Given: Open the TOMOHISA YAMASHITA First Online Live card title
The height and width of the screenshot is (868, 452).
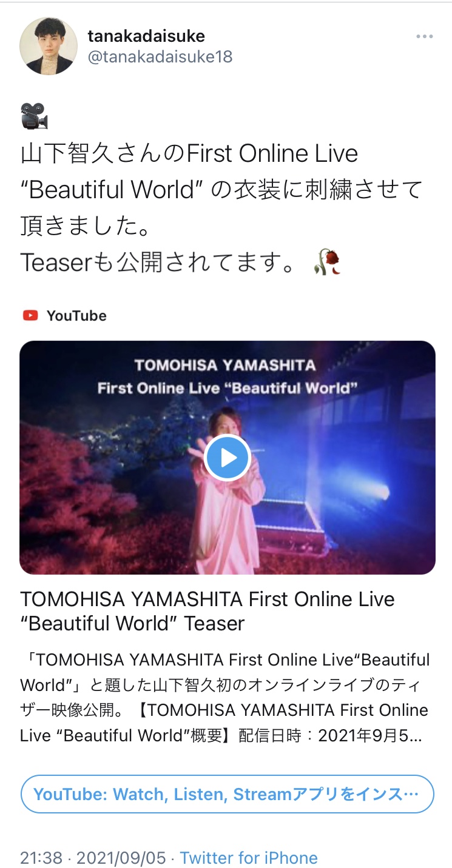Looking at the screenshot, I should pos(207,611).
